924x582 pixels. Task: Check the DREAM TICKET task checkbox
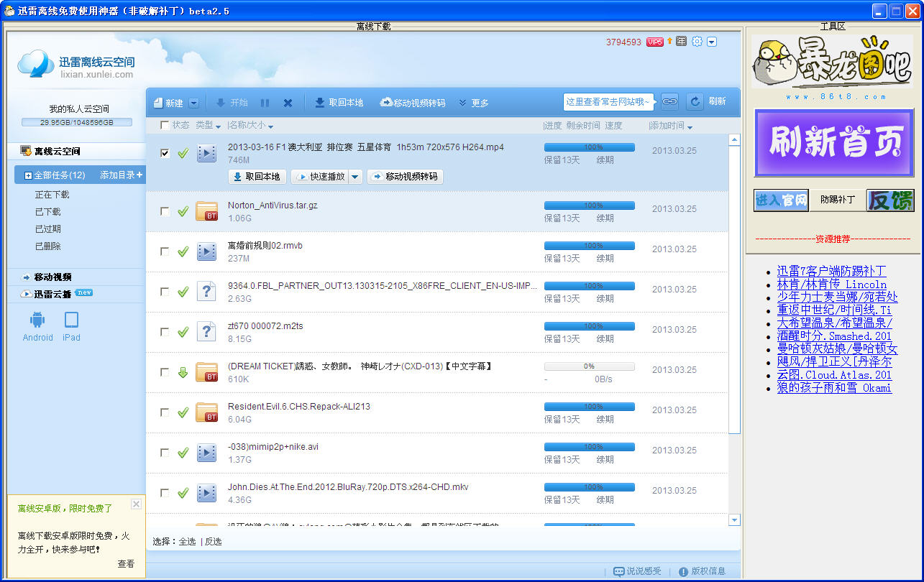point(165,372)
